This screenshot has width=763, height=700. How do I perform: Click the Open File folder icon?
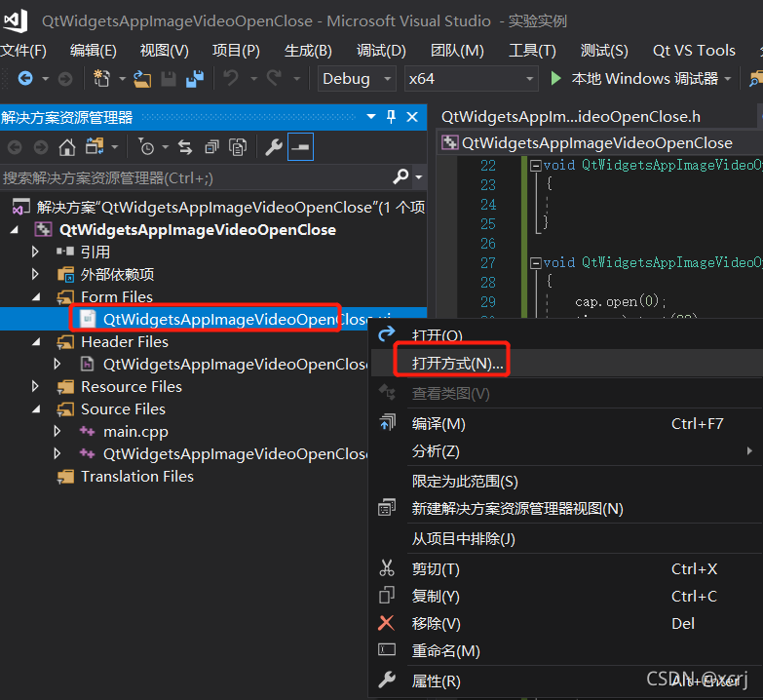142,78
